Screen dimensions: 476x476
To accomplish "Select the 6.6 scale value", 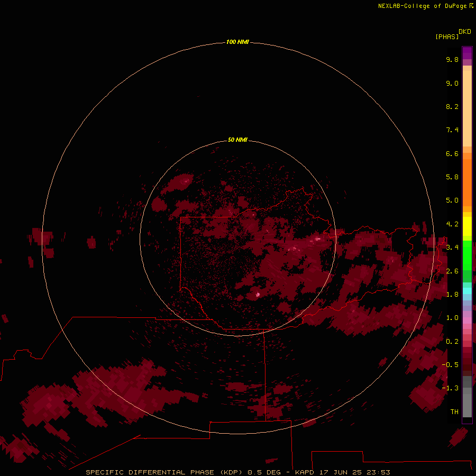I will tap(452, 153).
